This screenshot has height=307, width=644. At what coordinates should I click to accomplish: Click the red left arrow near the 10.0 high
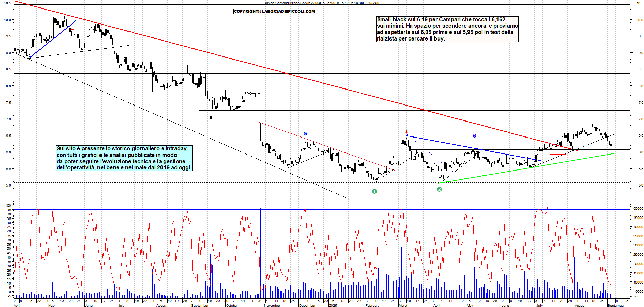(x=72, y=29)
